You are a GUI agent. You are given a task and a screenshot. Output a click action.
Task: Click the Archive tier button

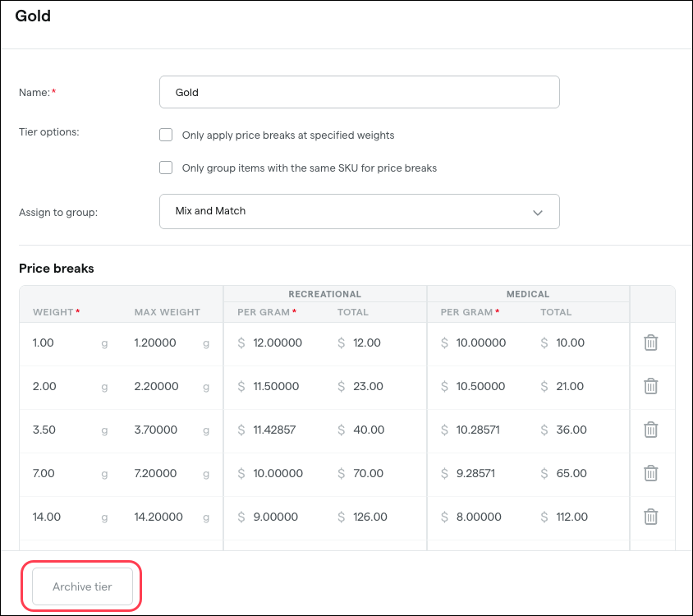[x=82, y=586]
